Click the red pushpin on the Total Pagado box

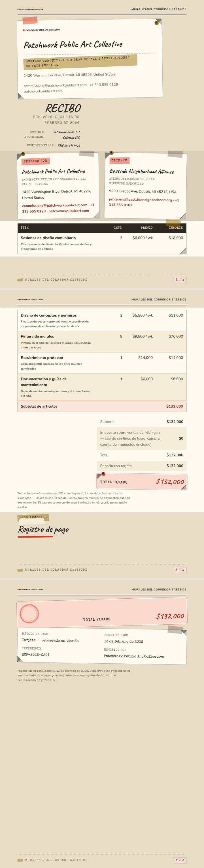(x=103, y=474)
